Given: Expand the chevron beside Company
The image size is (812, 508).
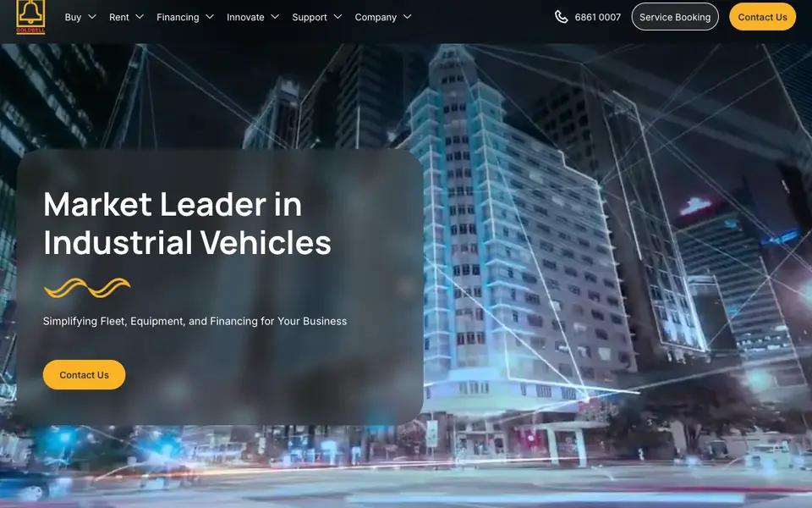Looking at the screenshot, I should tap(408, 17).
